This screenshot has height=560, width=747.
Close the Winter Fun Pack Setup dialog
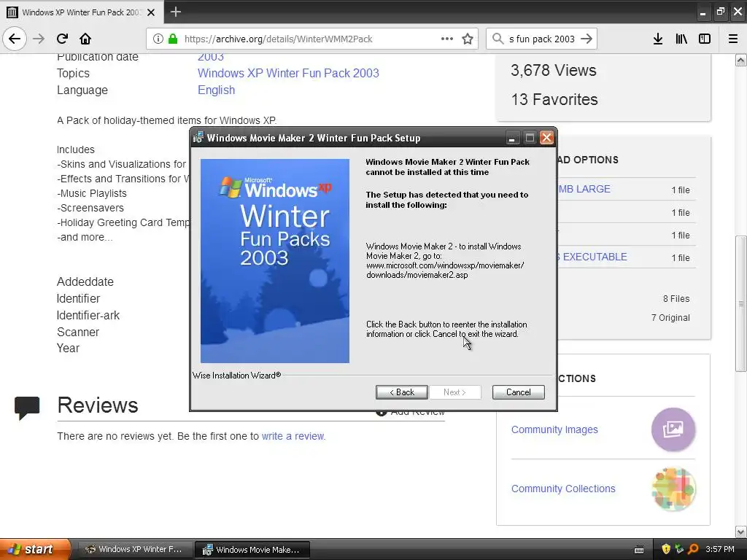click(x=547, y=138)
